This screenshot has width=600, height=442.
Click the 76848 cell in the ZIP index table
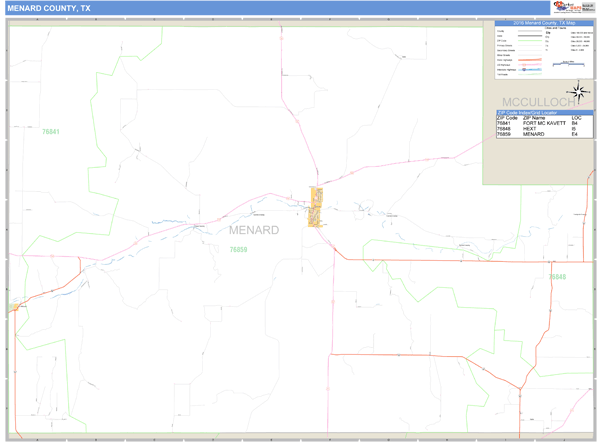[x=504, y=129]
